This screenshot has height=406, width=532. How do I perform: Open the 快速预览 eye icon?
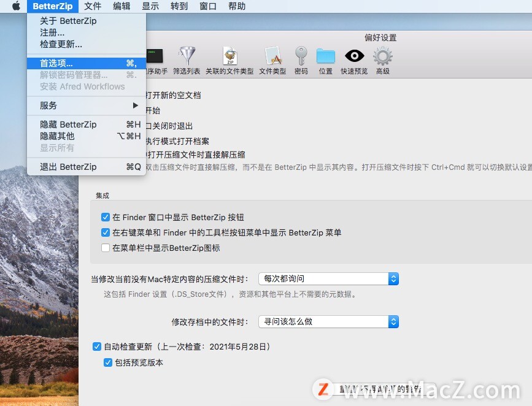coord(354,61)
